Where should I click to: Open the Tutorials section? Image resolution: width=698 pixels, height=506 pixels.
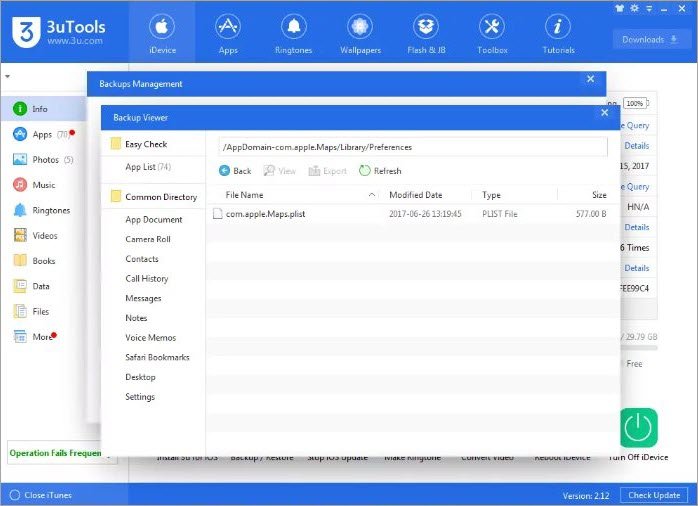pyautogui.click(x=558, y=33)
